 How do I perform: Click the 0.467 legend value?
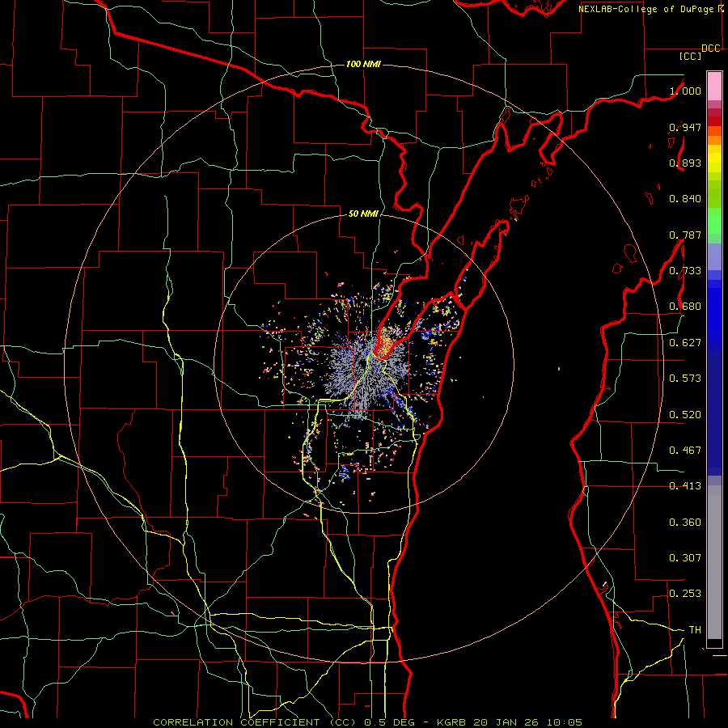685,451
